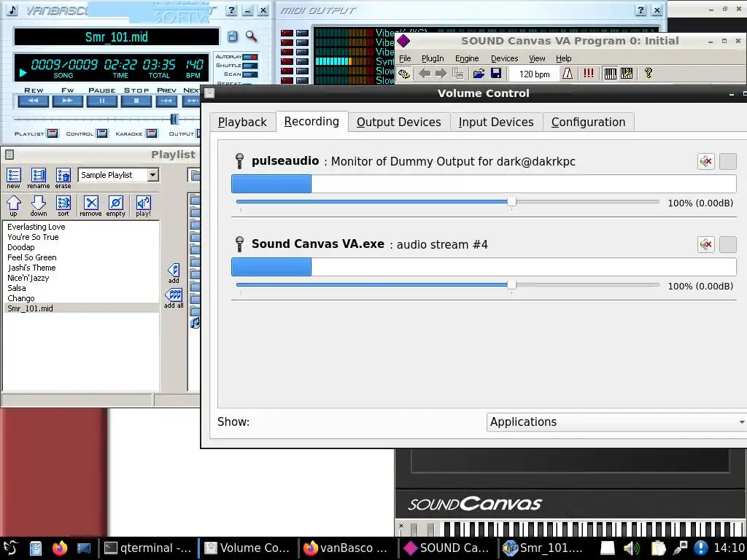Mute the Sound Canvas VA.exe audio stream
Screen dimensions: 747x560
coord(706,245)
